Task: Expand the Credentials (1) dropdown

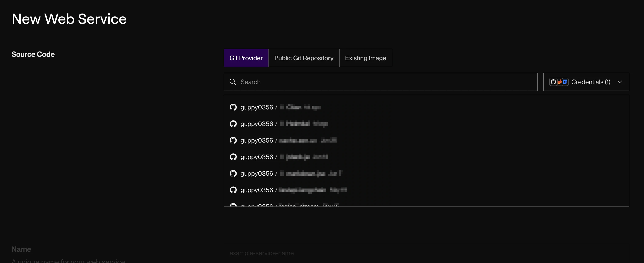Action: [590, 82]
